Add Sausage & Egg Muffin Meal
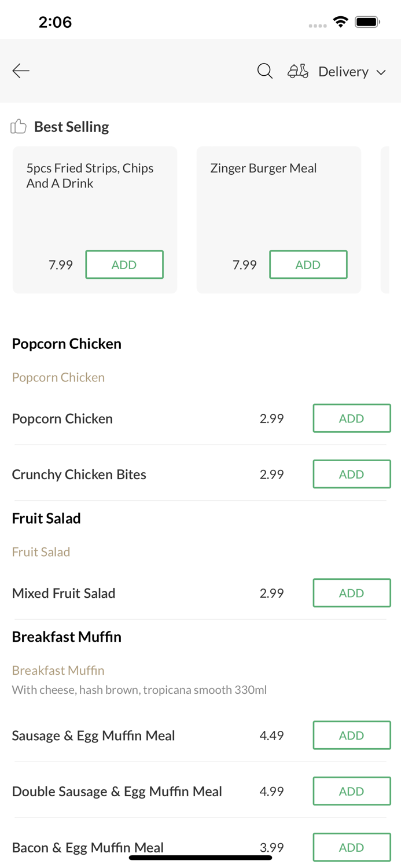This screenshot has width=401, height=868. pyautogui.click(x=352, y=735)
